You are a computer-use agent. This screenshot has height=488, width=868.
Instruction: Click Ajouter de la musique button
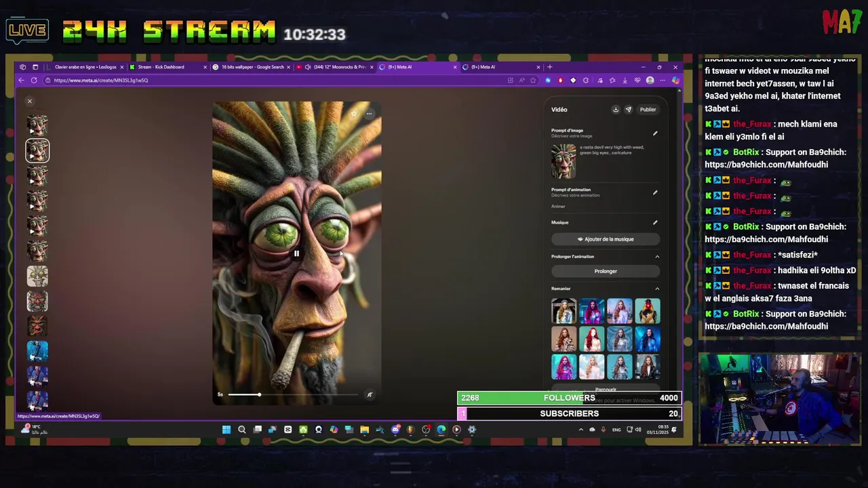(x=606, y=239)
